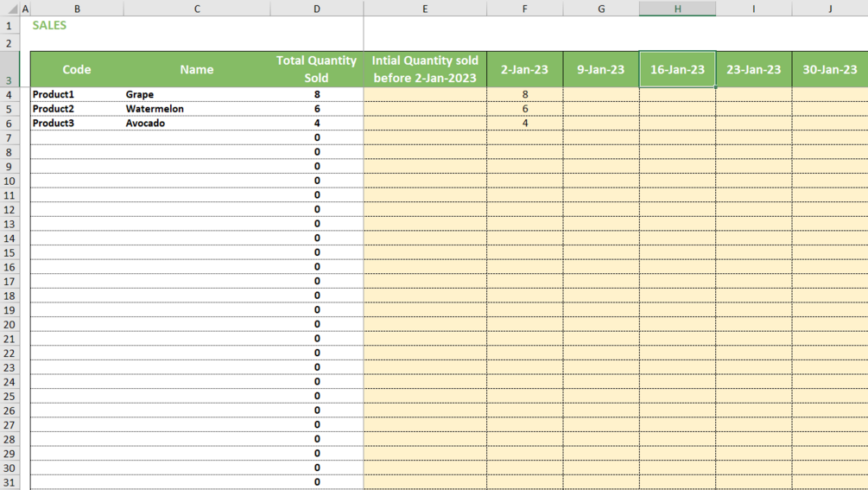Select row 31 header

tap(10, 482)
